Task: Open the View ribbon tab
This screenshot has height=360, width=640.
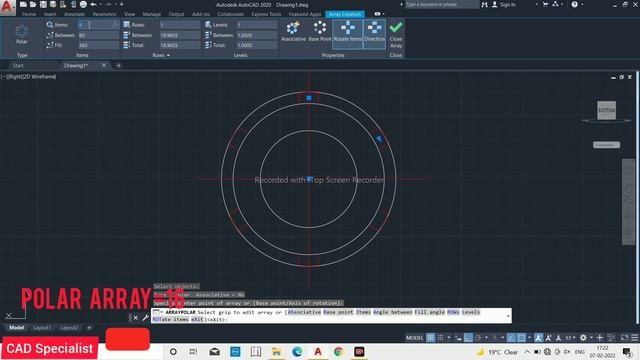Action: point(129,14)
